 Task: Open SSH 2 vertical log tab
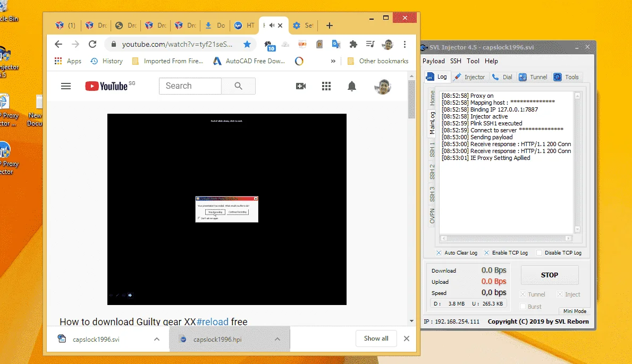[432, 172]
